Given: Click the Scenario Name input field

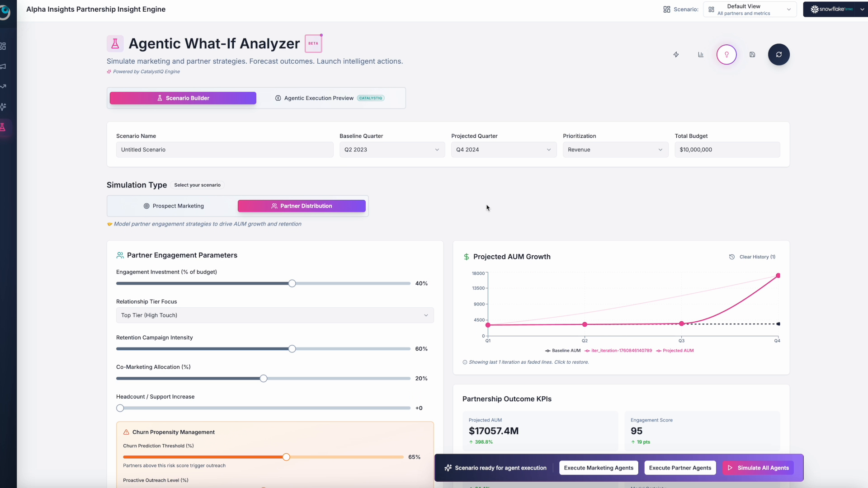Looking at the screenshot, I should pos(224,150).
